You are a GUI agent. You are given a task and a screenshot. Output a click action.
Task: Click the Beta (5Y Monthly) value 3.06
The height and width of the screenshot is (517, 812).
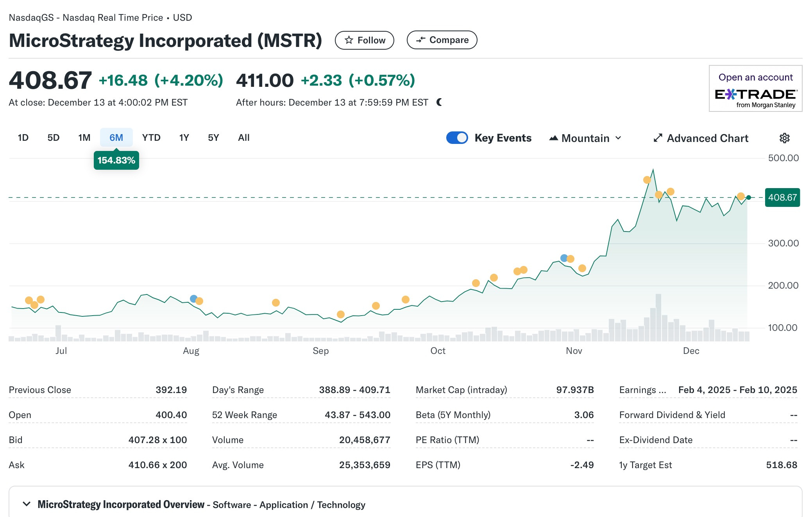point(584,415)
